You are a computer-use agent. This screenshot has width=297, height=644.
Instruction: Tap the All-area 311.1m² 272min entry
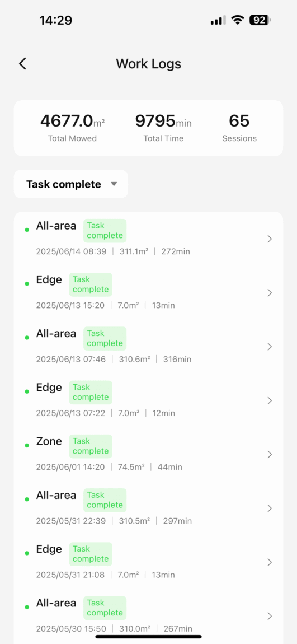(x=149, y=239)
